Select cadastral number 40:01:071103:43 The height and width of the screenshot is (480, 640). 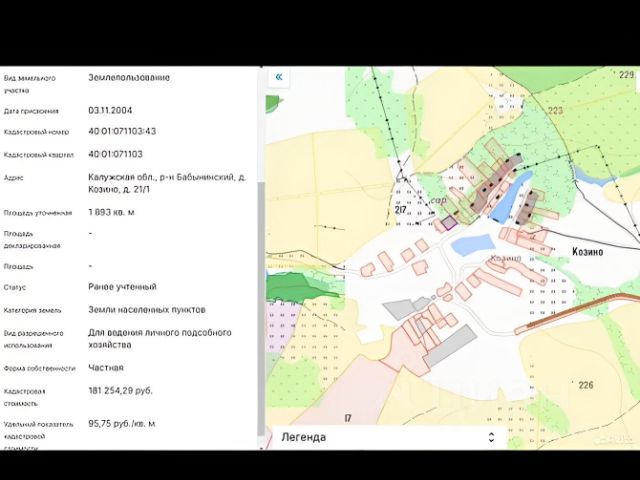tap(122, 131)
